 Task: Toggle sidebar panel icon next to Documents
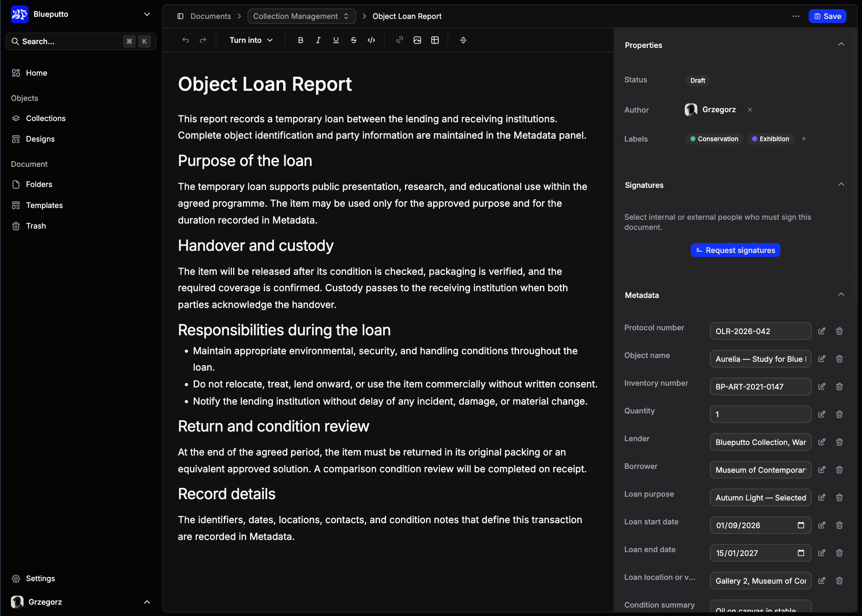click(180, 16)
